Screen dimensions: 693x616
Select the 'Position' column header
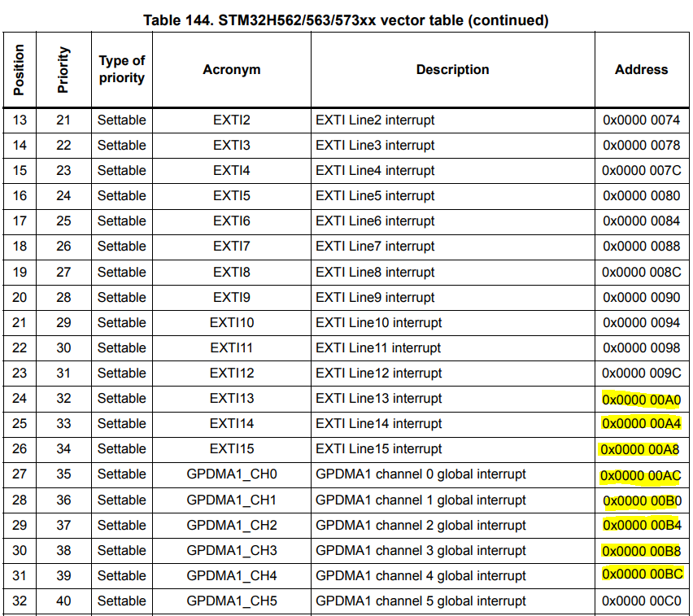(19, 70)
